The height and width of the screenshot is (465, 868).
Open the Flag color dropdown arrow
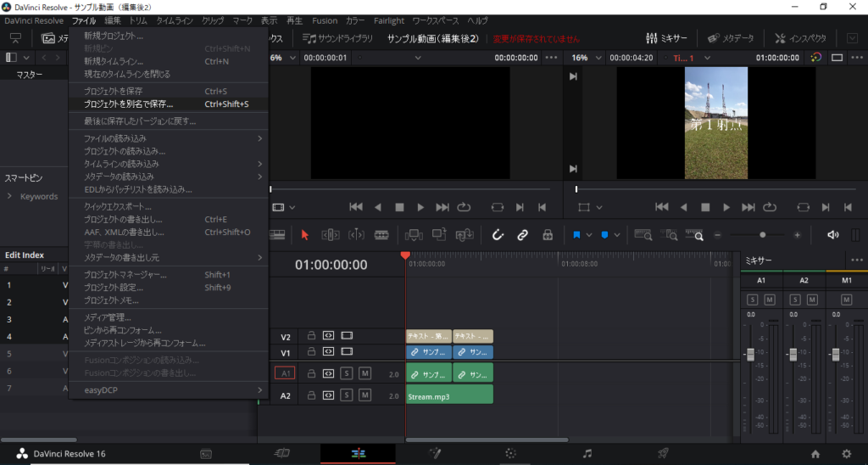588,235
